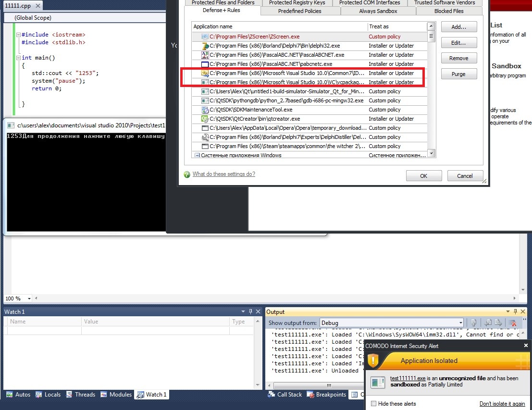The height and width of the screenshot is (410, 532).
Task: Click the COMODO alert shield icon
Action: (373, 361)
